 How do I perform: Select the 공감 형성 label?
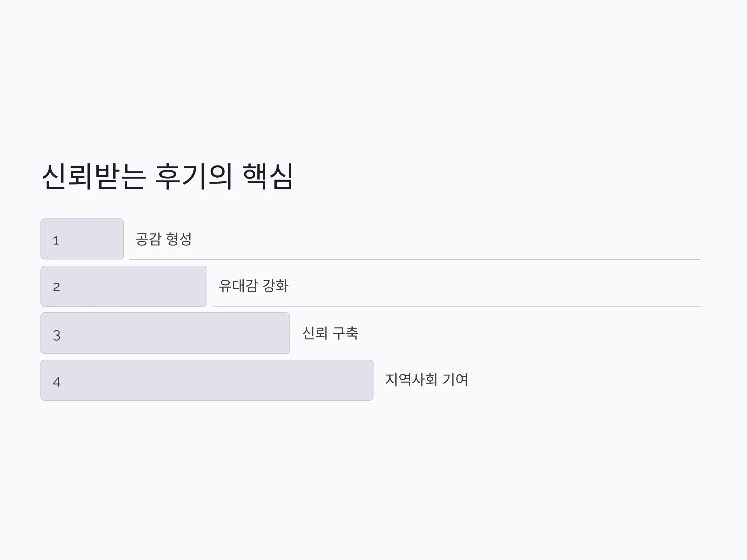click(163, 239)
